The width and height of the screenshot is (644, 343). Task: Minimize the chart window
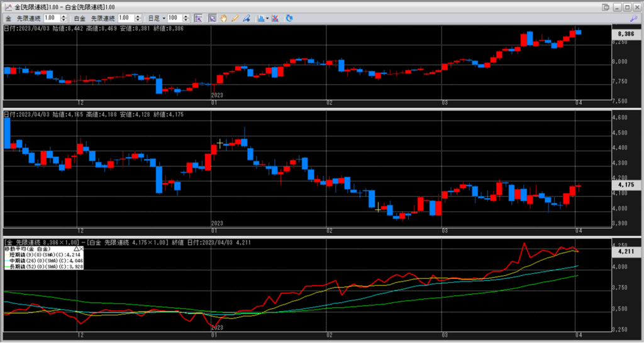(x=618, y=8)
